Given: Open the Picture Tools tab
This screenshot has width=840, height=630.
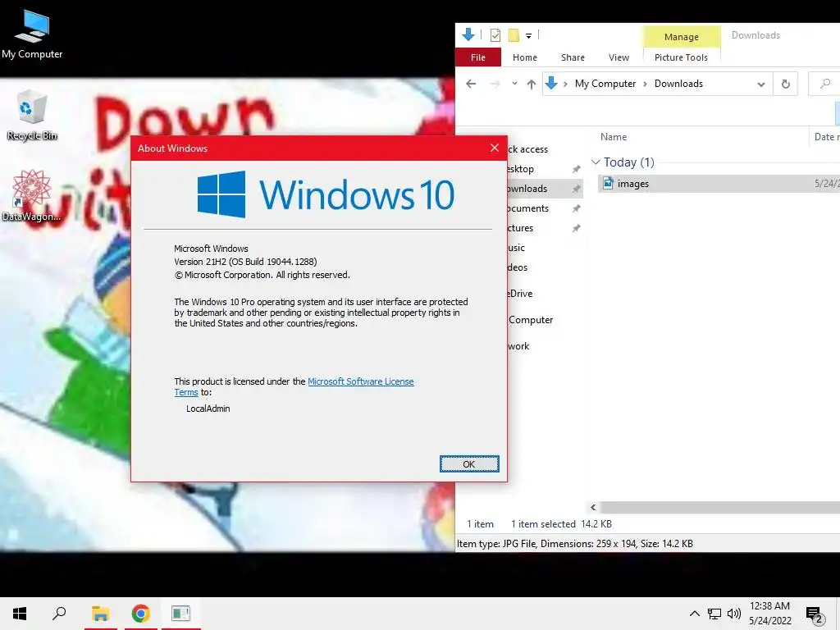Looking at the screenshot, I should [681, 57].
